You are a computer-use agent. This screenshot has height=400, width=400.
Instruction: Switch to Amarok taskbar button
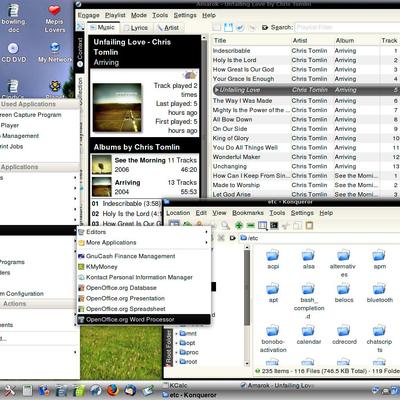coord(277,385)
